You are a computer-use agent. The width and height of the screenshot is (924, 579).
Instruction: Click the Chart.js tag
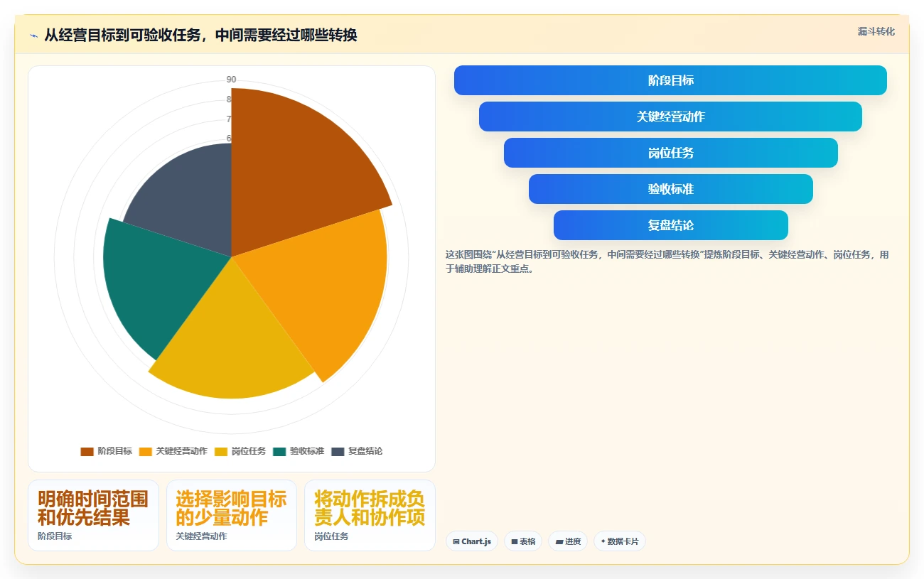coord(472,541)
